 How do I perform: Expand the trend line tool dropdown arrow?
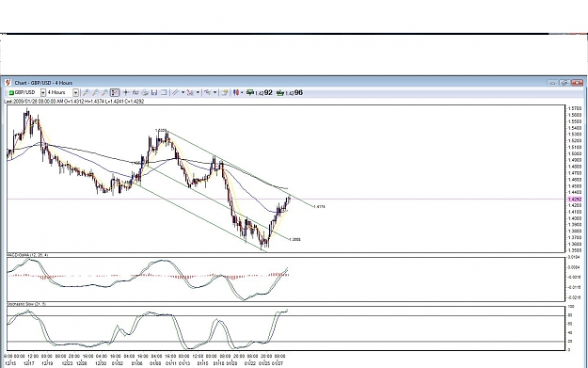coord(183,92)
